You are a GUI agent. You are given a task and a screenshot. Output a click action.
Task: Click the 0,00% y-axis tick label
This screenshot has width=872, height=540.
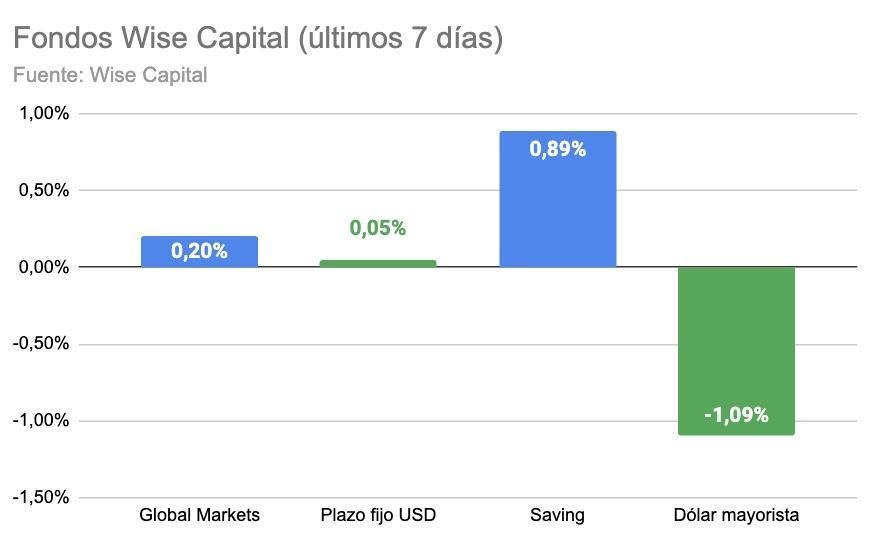click(x=44, y=267)
